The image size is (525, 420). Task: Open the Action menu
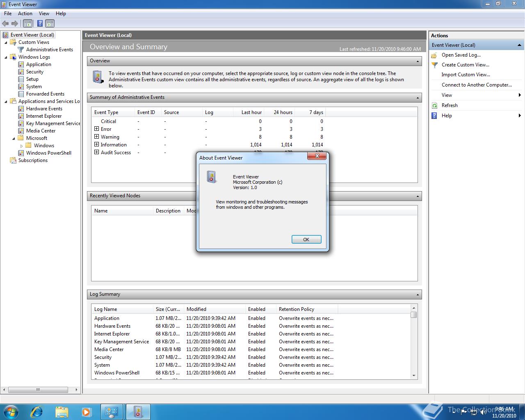click(25, 13)
